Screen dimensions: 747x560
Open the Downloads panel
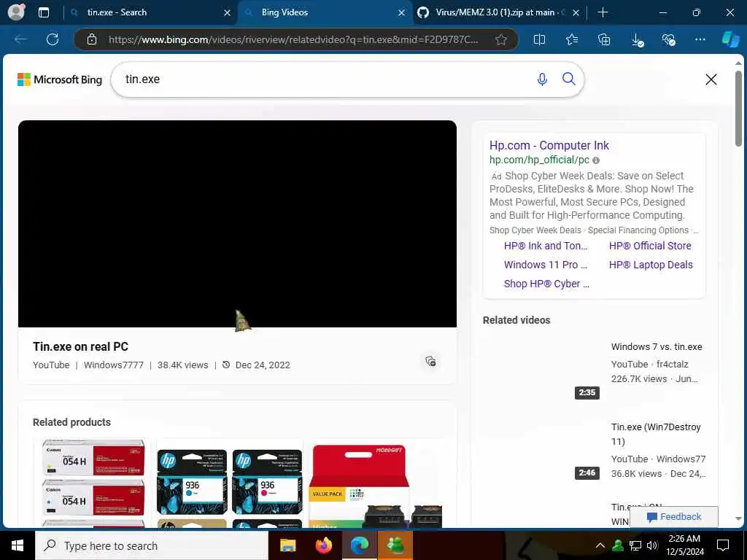637,40
